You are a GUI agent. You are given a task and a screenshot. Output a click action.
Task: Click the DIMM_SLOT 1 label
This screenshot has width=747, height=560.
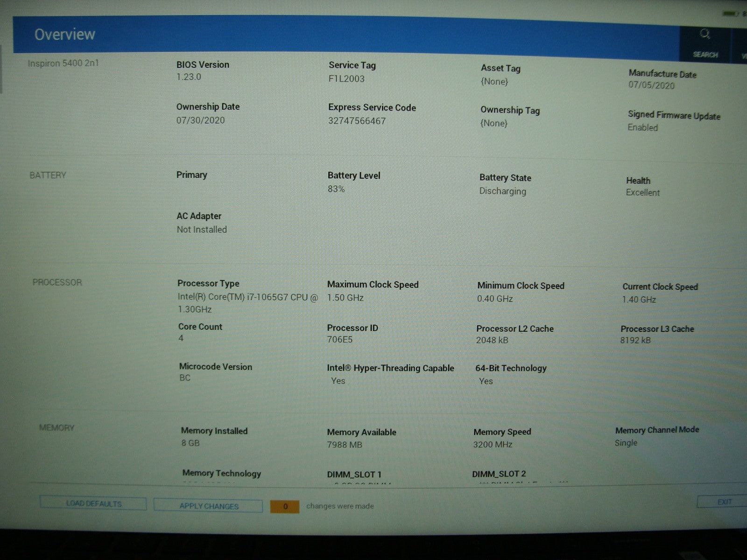point(354,474)
